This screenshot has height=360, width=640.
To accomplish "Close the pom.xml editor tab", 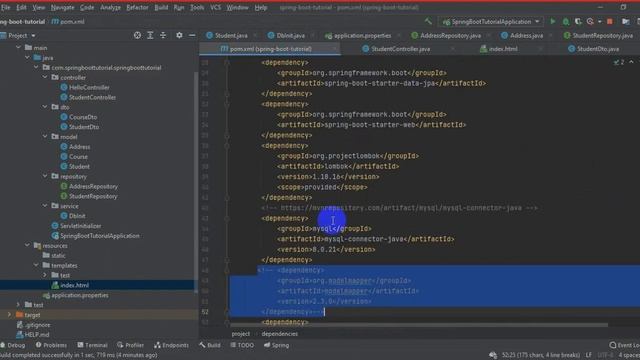I will pos(334,49).
